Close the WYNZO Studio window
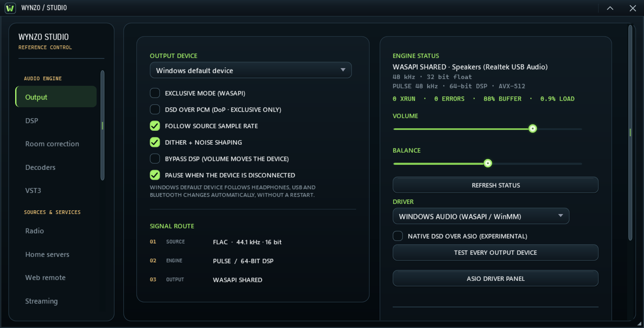Viewport: 644px width, 328px height. tap(633, 8)
